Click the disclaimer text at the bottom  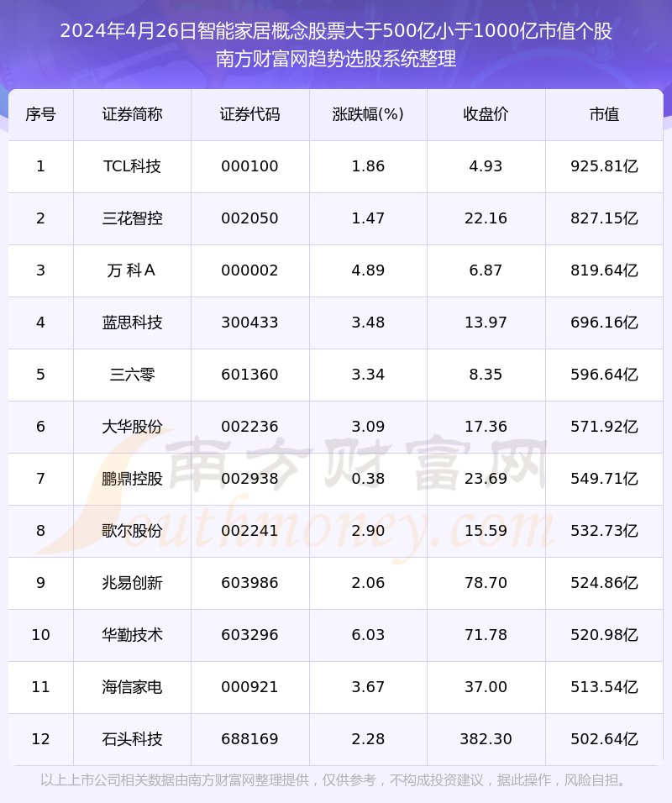click(336, 780)
